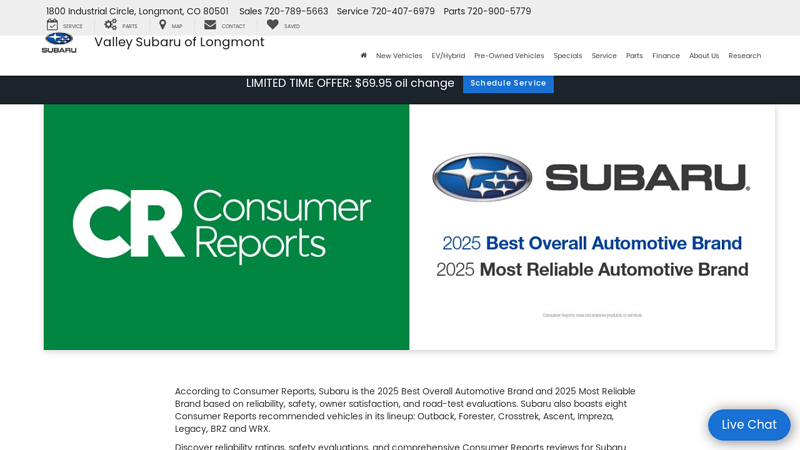Screen dimensions: 800x450
Task: Open the Pre-Owned Vehicles menu
Action: (509, 56)
